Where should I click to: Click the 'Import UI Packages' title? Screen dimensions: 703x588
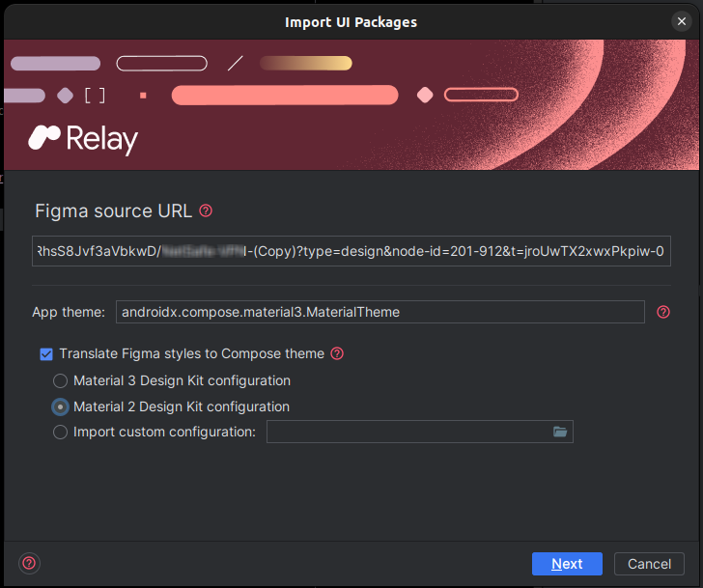(x=351, y=22)
